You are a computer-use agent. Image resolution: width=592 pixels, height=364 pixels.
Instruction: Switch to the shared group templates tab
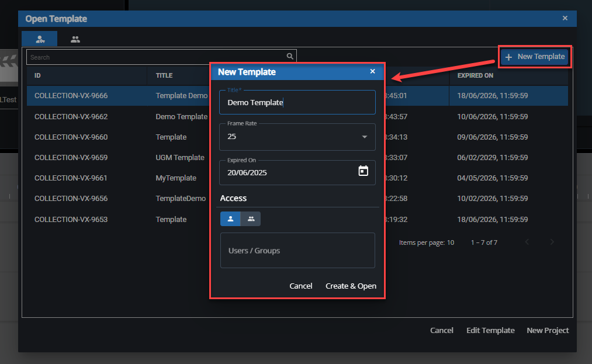tap(75, 39)
